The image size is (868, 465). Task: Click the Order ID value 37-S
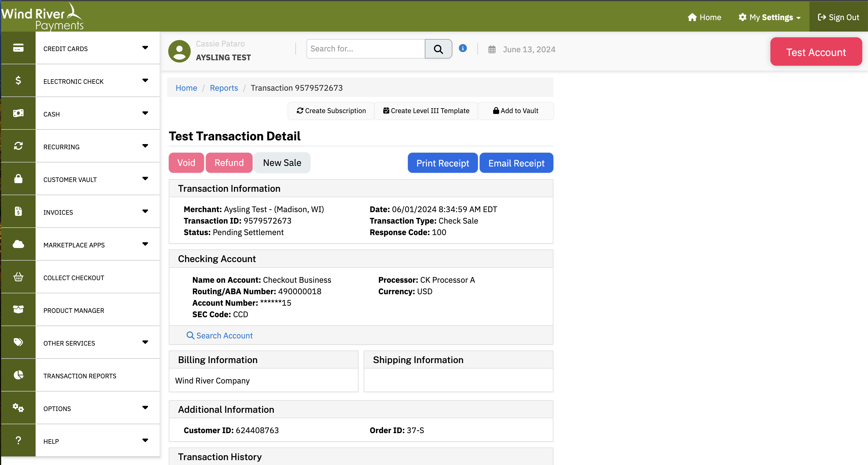415,430
